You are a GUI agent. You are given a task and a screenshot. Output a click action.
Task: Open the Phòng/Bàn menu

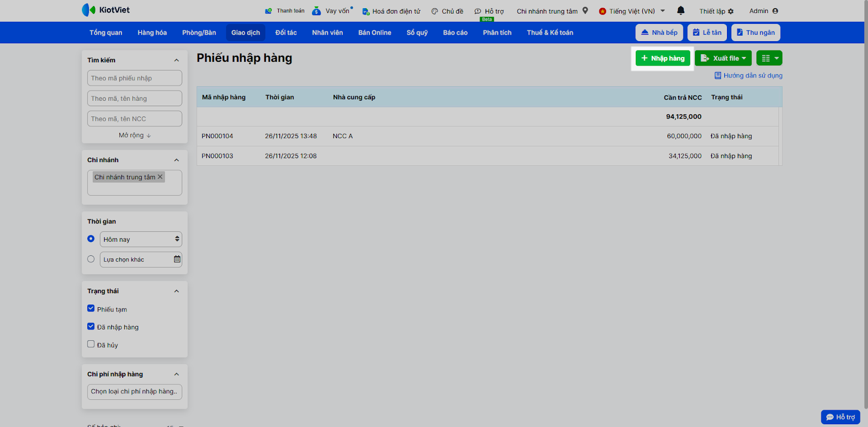199,33
